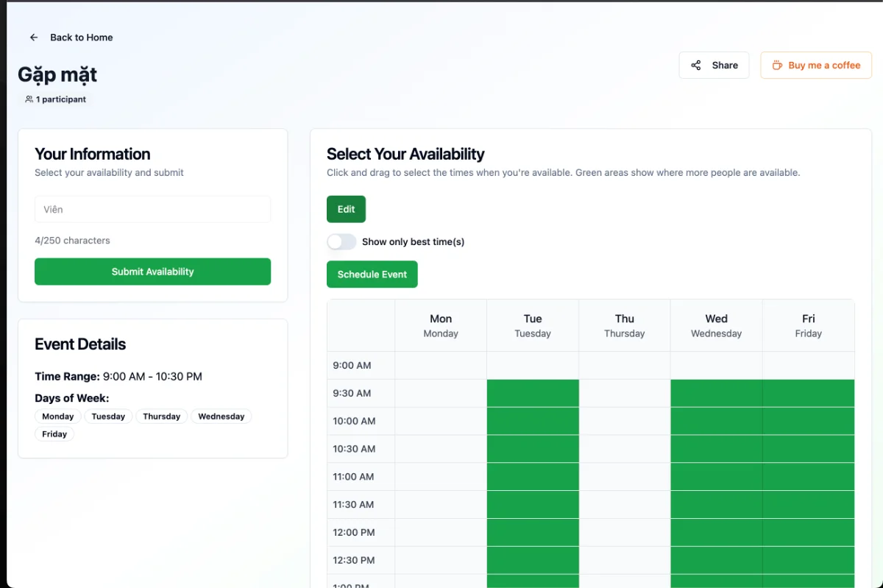Toggle Show only best time(s) switch
The image size is (883, 588).
pyautogui.click(x=341, y=242)
